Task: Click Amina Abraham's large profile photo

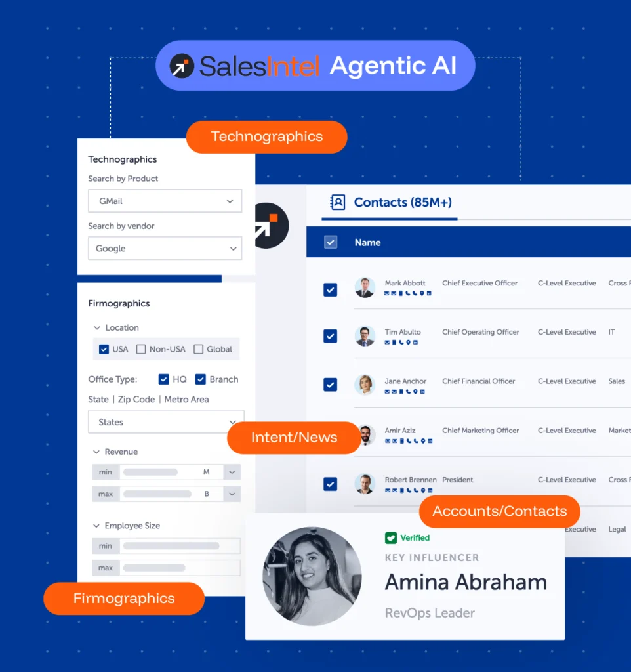Action: (x=312, y=576)
